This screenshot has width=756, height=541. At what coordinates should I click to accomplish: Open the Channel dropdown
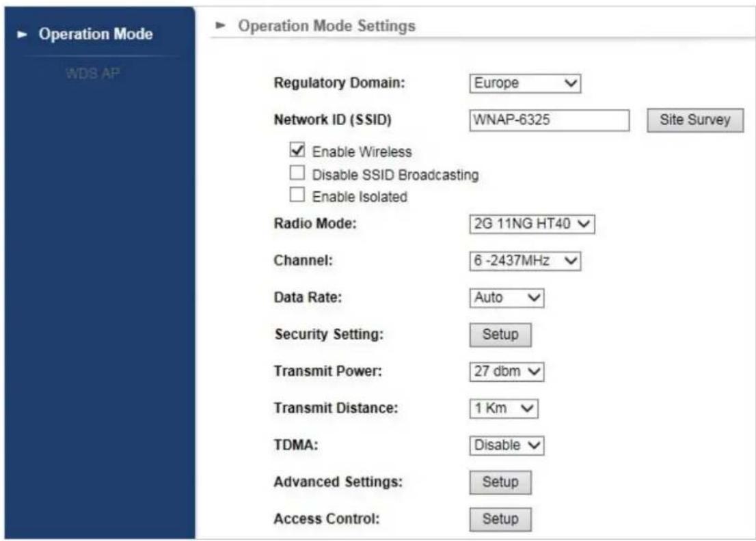pyautogui.click(x=525, y=261)
